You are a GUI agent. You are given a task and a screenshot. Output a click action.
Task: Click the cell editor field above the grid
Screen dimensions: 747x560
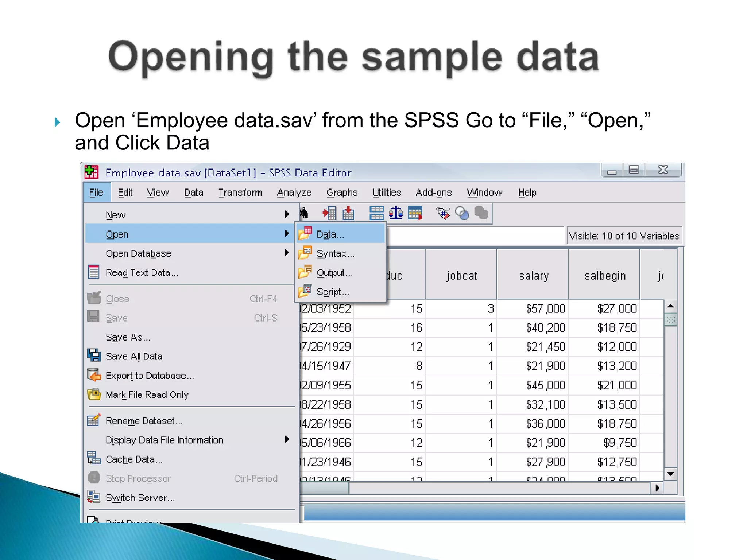click(475, 236)
